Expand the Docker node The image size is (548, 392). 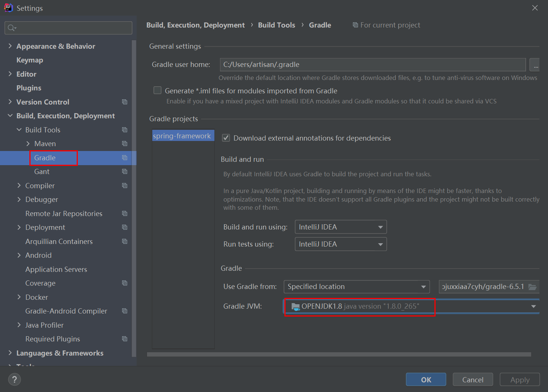pos(19,297)
